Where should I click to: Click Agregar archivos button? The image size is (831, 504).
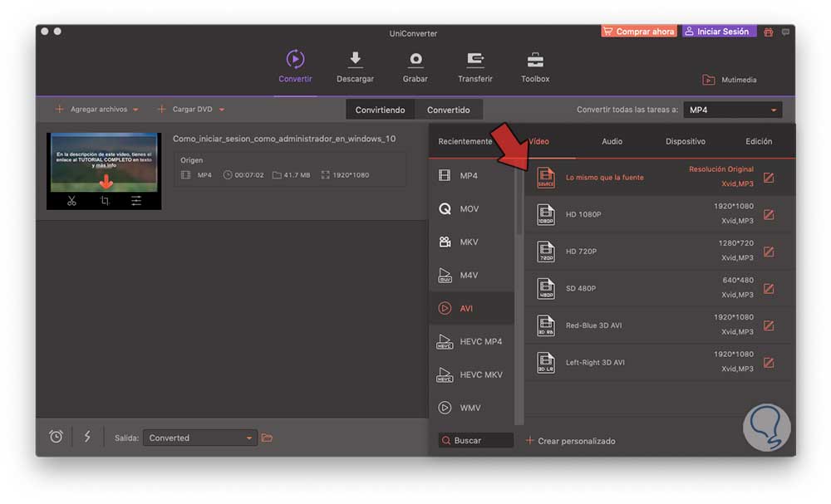(91, 109)
